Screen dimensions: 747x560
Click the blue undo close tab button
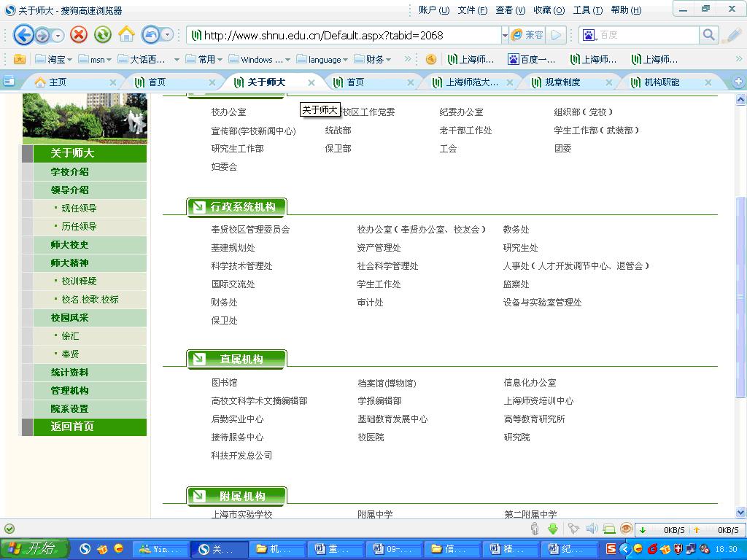[151, 34]
